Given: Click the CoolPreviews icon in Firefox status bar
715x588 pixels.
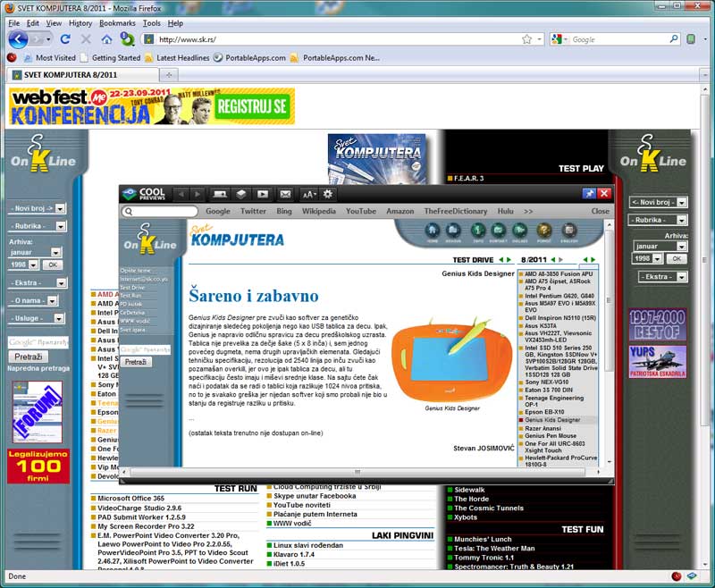Looking at the screenshot, I should pos(692,576).
